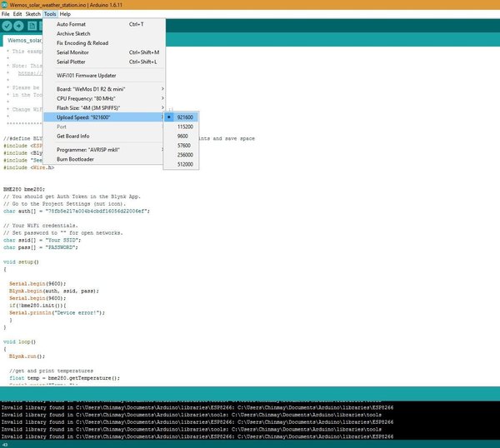Set upload speed to 9600

click(x=181, y=136)
